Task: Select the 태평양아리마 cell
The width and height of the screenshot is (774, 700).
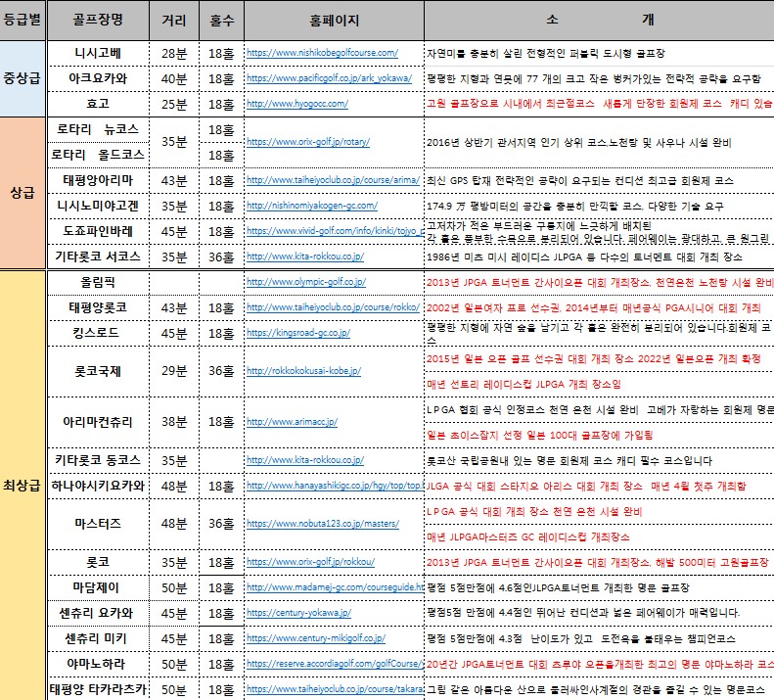Action: point(98,181)
